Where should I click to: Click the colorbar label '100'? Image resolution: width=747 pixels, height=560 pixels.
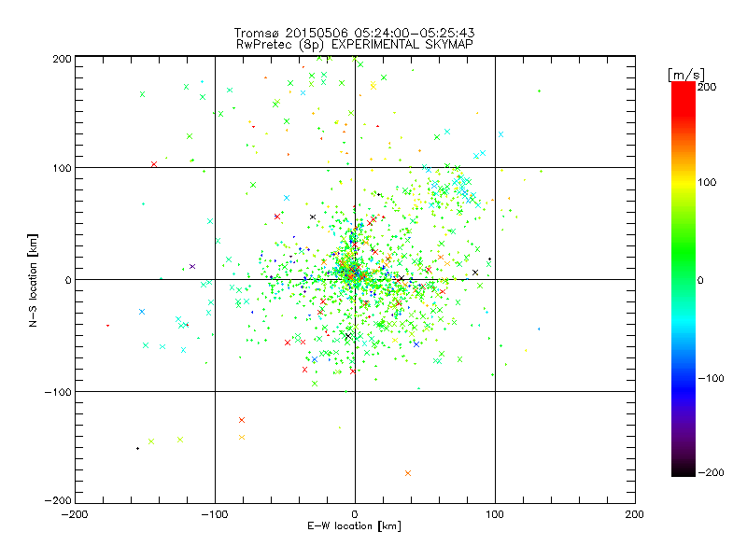[x=707, y=182]
